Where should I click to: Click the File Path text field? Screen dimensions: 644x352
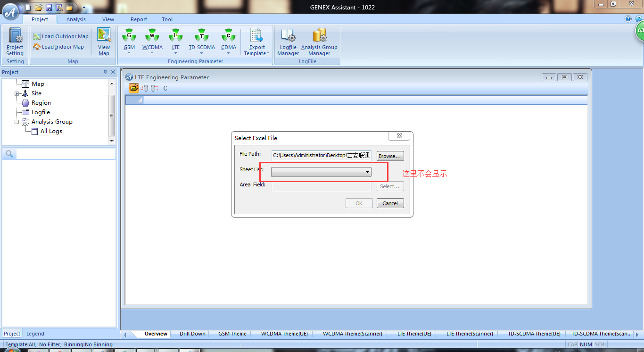(x=322, y=156)
